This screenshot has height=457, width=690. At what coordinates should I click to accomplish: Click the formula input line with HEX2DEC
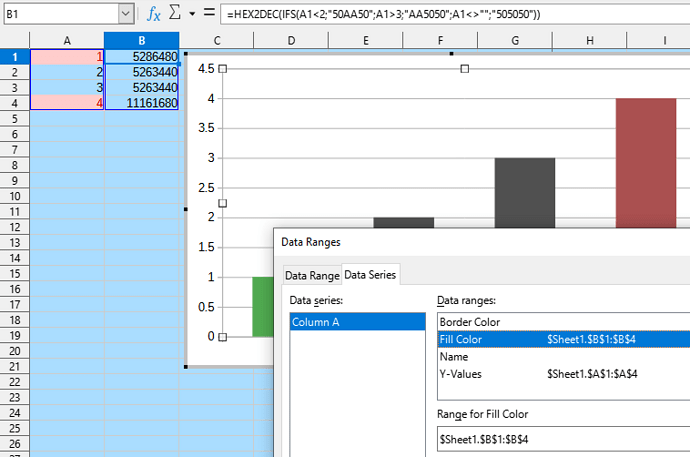[455, 14]
